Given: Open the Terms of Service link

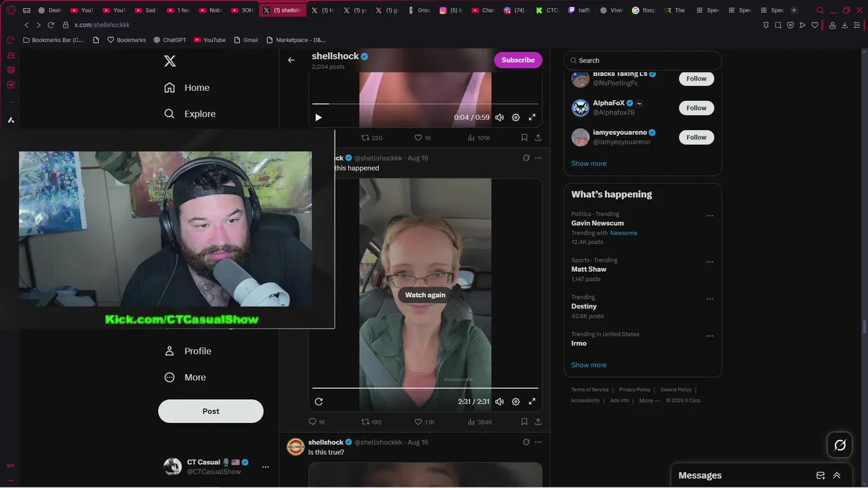Looking at the screenshot, I should tap(589, 390).
